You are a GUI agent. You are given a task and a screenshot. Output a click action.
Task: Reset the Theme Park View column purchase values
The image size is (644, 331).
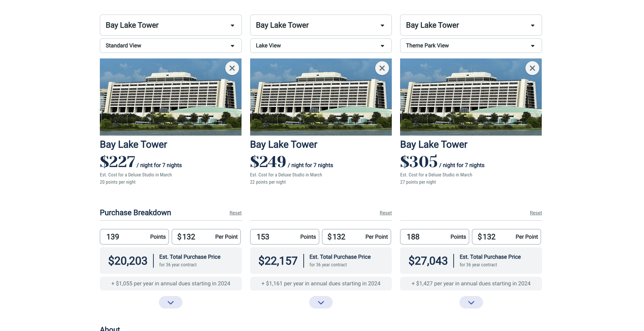click(x=536, y=213)
